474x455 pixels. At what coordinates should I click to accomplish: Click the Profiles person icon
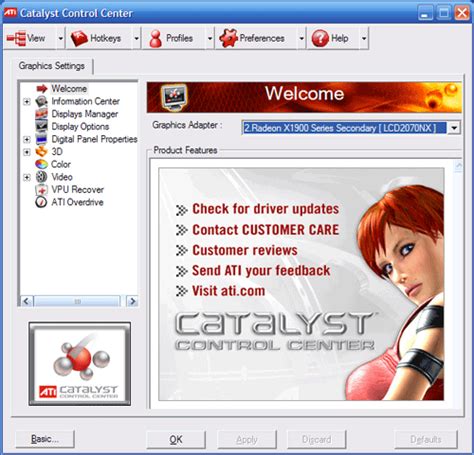pyautogui.click(x=155, y=38)
